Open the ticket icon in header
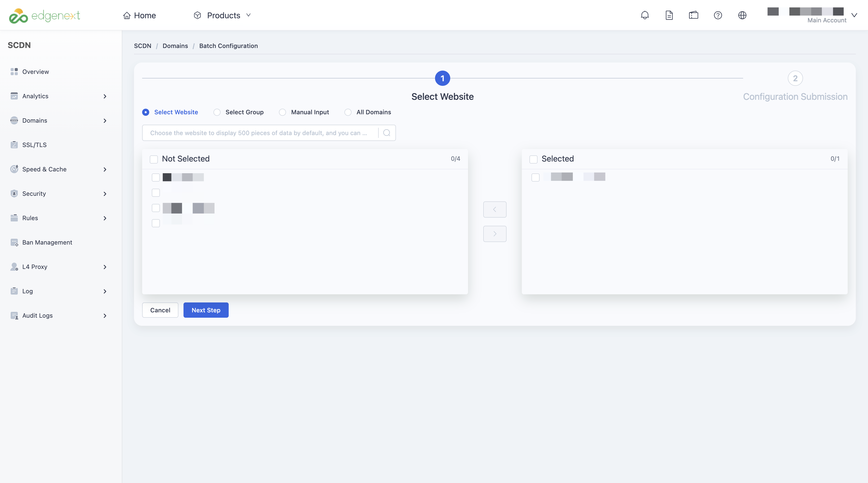 pos(693,15)
